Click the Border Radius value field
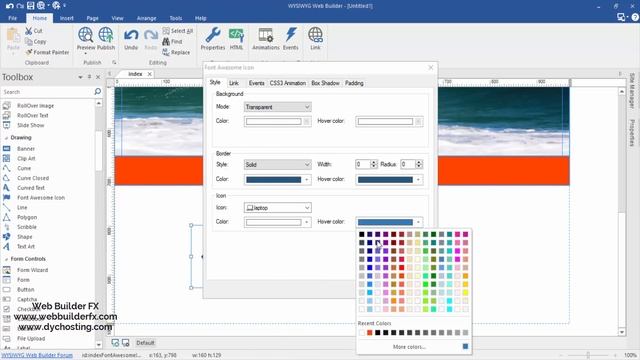640x360 pixels. [x=408, y=164]
